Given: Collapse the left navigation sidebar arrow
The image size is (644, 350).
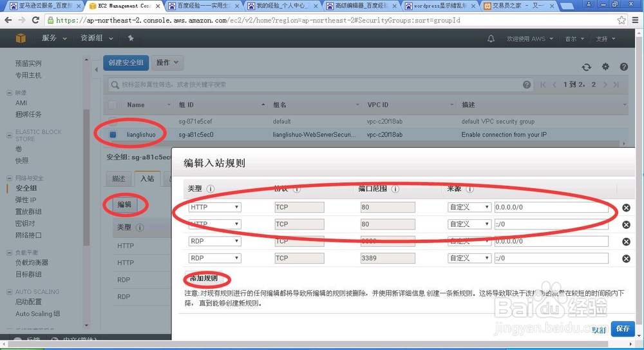Looking at the screenshot, I should (96, 70).
